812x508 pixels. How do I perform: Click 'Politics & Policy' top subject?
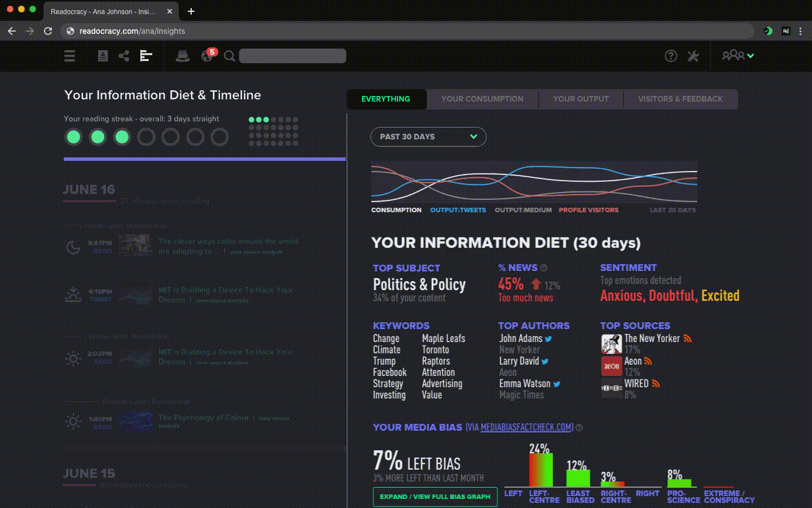pyautogui.click(x=419, y=284)
